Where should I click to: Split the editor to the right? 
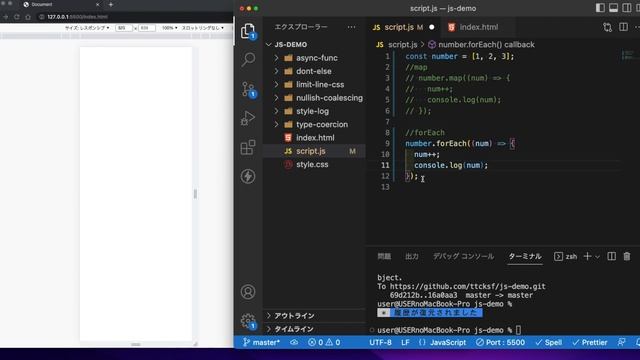(x=623, y=27)
